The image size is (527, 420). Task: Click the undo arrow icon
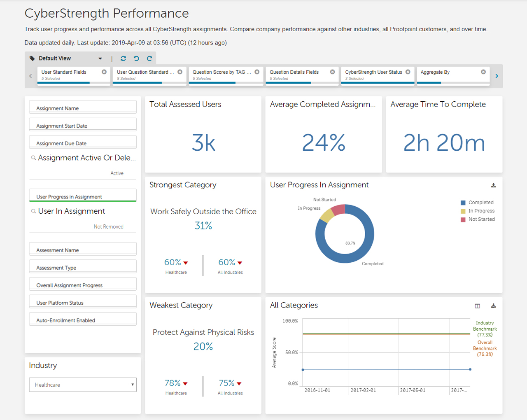136,58
